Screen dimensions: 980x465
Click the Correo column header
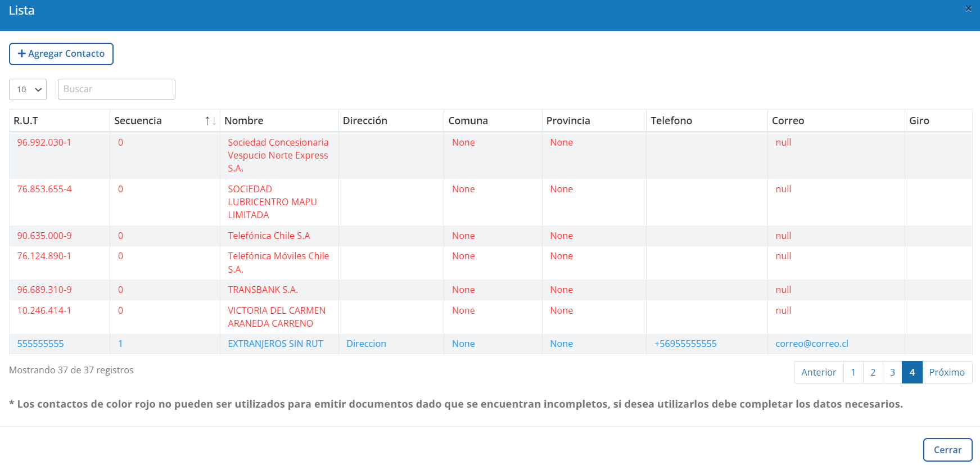click(x=788, y=121)
